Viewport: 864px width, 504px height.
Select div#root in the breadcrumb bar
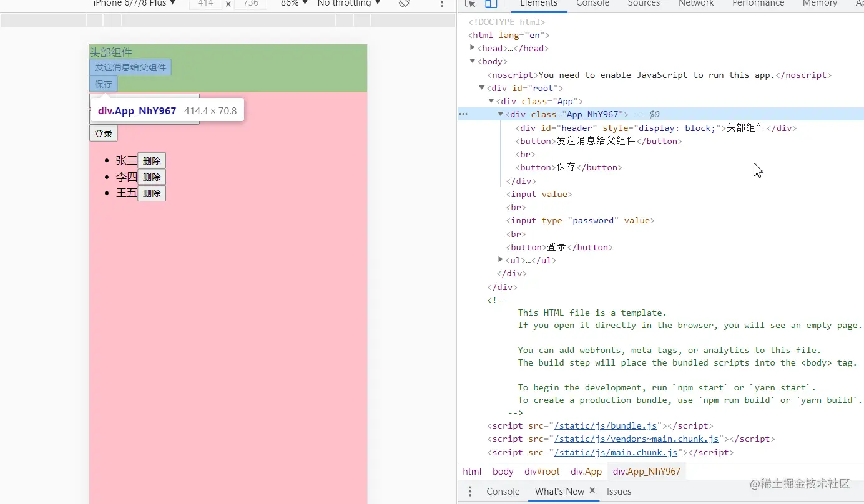coord(542,472)
